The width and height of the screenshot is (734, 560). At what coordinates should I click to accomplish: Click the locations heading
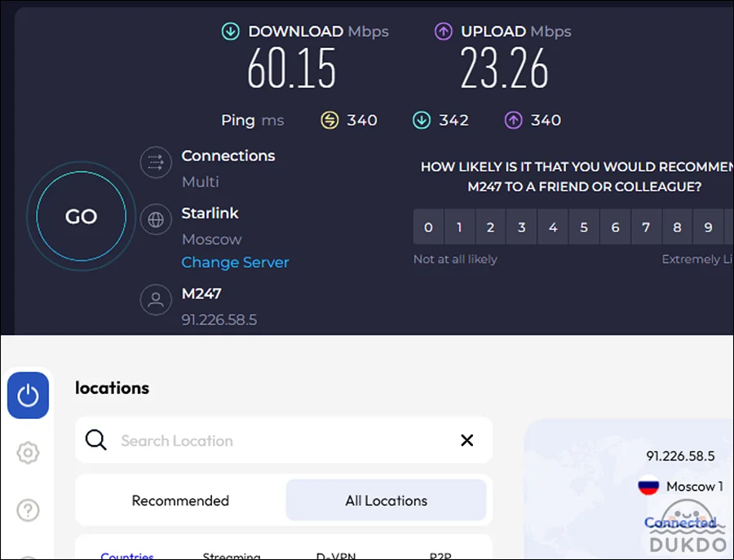pyautogui.click(x=112, y=388)
